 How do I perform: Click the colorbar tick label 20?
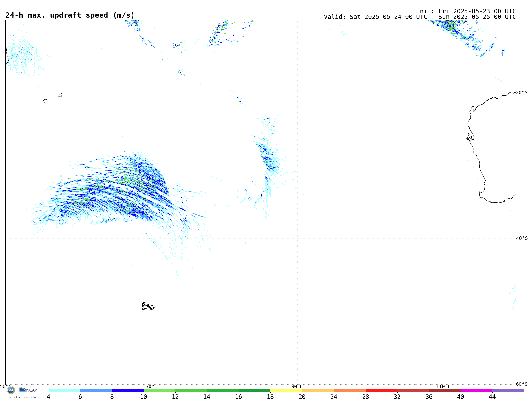pos(302,397)
